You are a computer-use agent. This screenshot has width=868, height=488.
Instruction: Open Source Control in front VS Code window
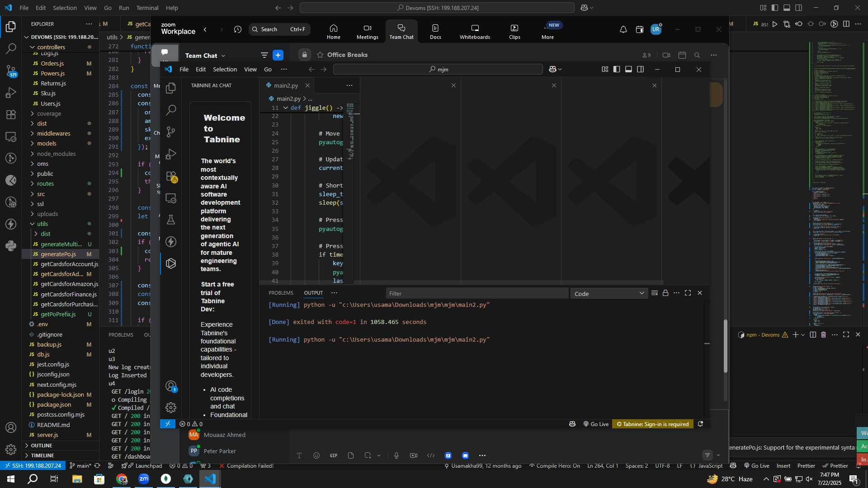pyautogui.click(x=171, y=132)
